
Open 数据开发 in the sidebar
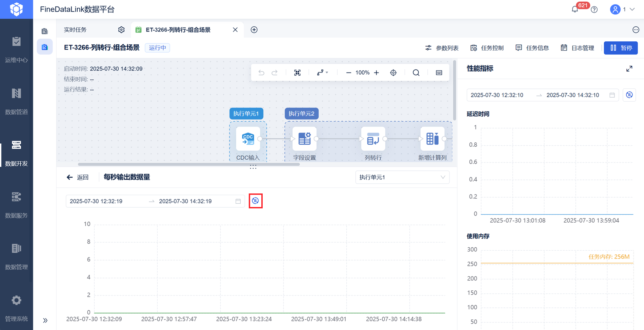click(16, 153)
